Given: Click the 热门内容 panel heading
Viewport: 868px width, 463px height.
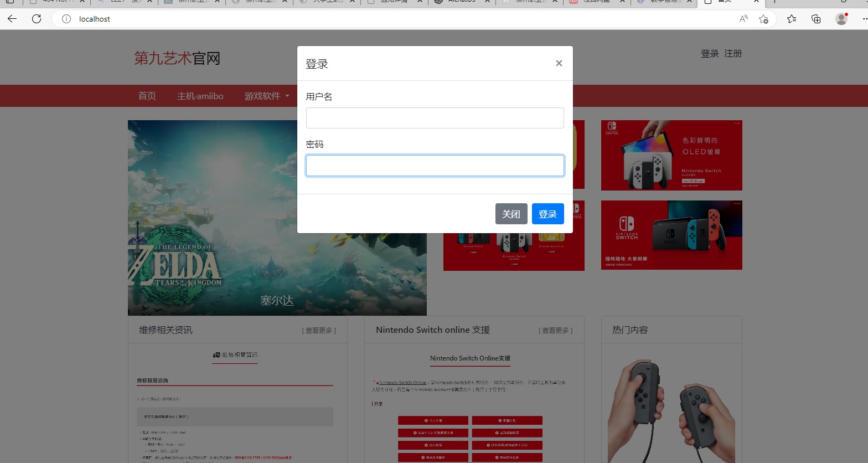Looking at the screenshot, I should (x=630, y=330).
